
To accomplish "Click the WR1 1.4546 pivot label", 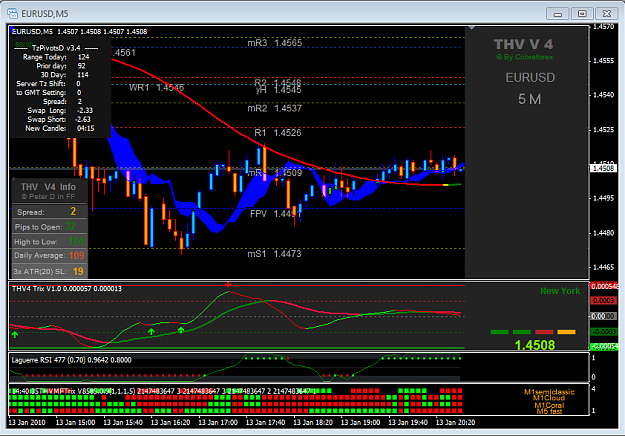I will (156, 88).
